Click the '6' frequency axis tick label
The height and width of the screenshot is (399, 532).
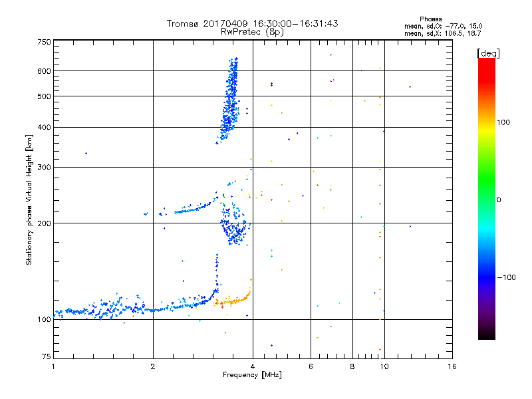311,366
